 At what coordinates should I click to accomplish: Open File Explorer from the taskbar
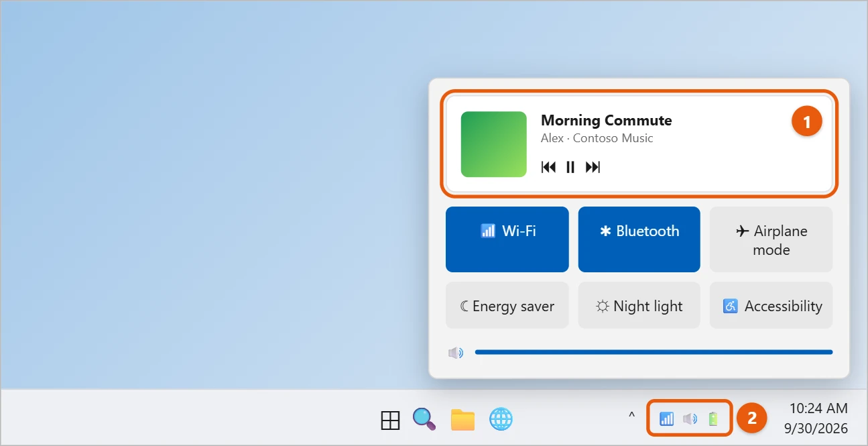pyautogui.click(x=462, y=420)
